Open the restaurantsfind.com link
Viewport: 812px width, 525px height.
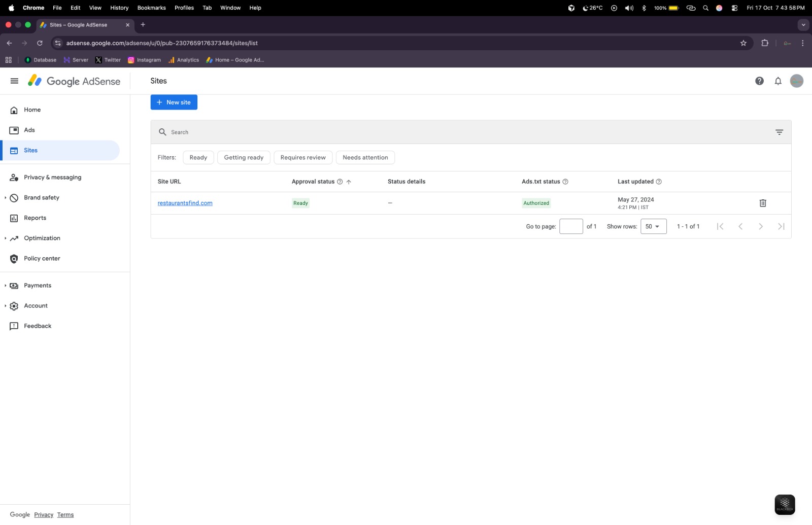[x=185, y=203]
